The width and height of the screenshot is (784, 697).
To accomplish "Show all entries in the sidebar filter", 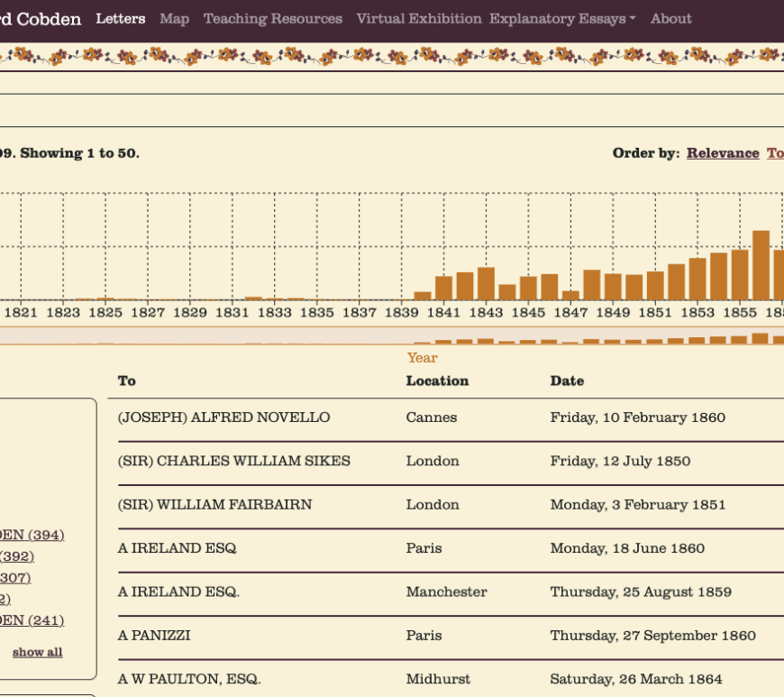I will point(37,652).
